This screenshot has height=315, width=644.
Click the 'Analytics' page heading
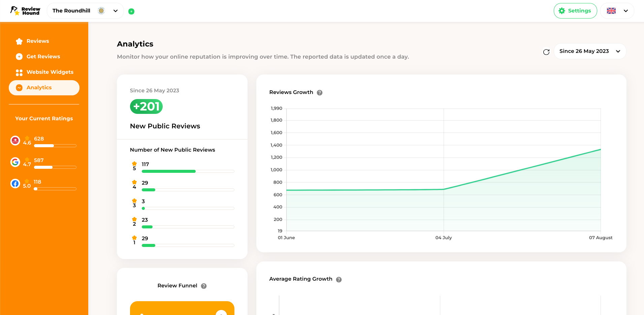point(135,44)
